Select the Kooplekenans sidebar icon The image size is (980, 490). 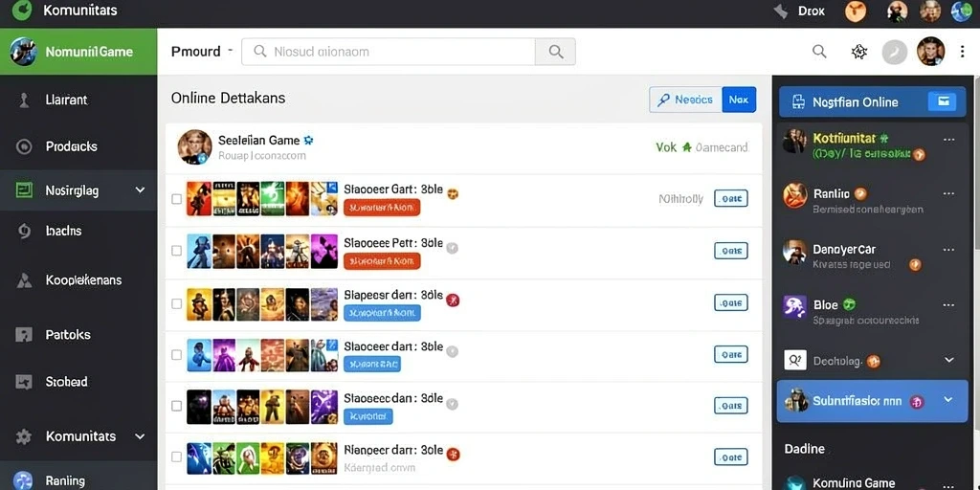[24, 280]
